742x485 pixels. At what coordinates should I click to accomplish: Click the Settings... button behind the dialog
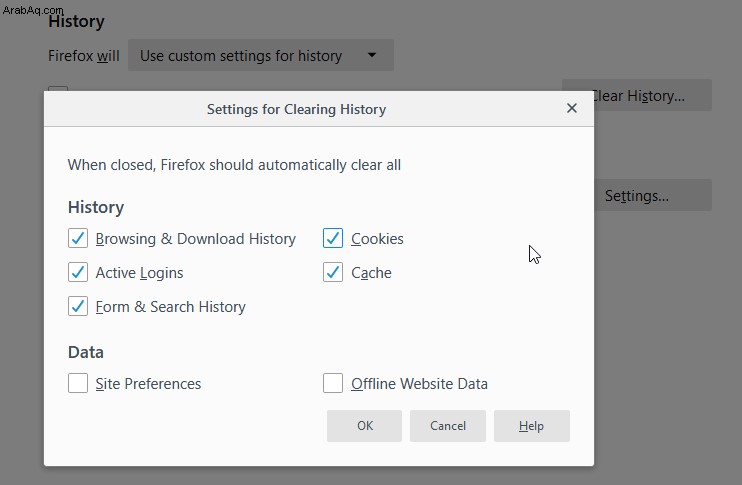tap(653, 195)
